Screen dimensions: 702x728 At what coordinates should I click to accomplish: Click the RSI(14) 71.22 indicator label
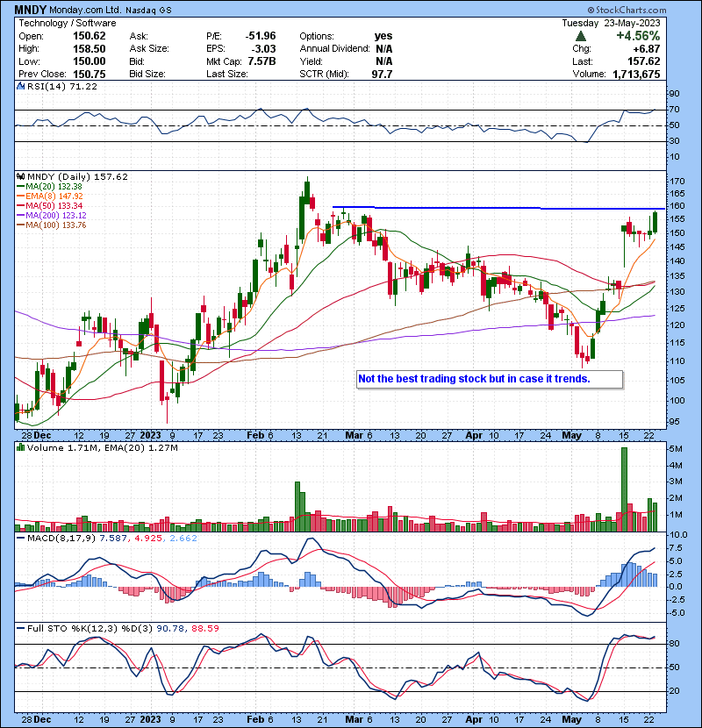click(62, 86)
